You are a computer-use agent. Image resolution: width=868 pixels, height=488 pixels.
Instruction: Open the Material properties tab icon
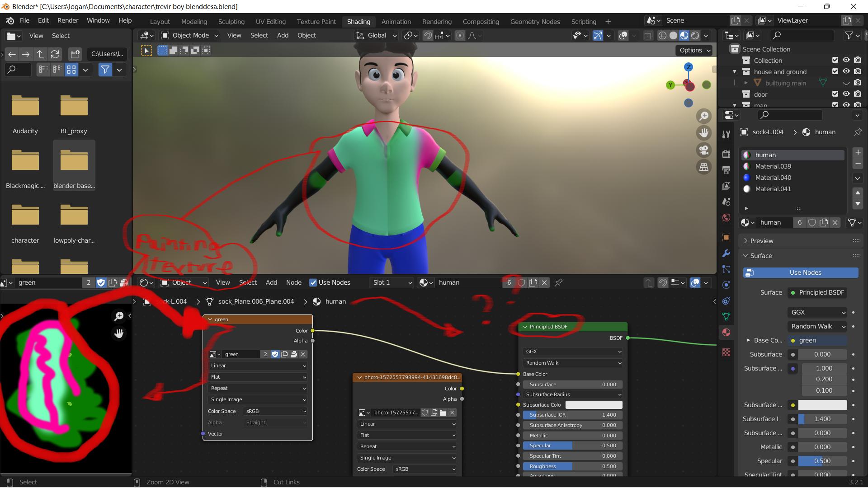click(x=726, y=332)
